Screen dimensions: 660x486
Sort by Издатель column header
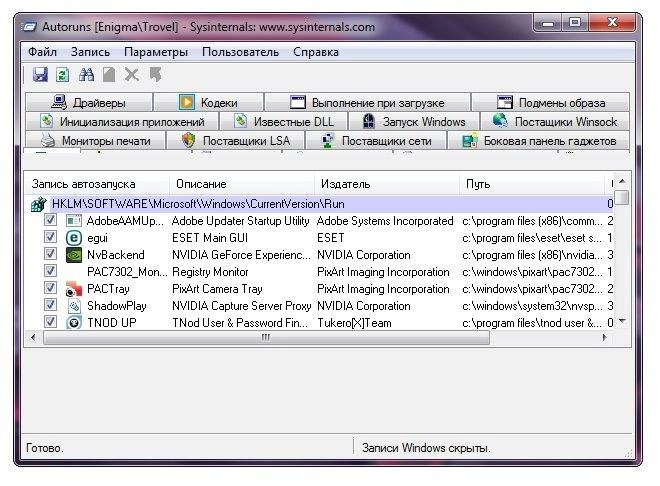(x=387, y=184)
